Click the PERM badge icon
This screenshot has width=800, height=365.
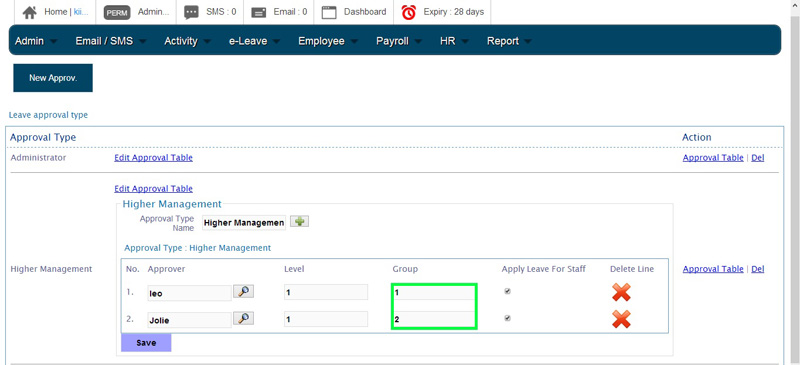click(117, 13)
